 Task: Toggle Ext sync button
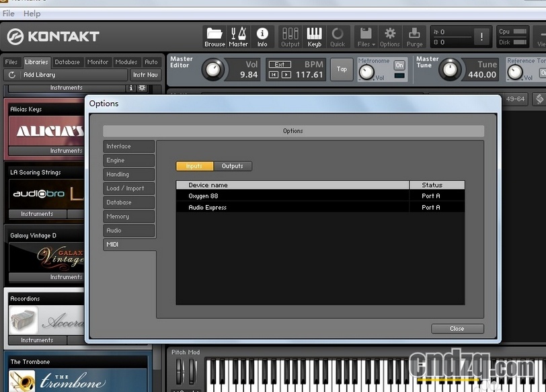[x=280, y=65]
